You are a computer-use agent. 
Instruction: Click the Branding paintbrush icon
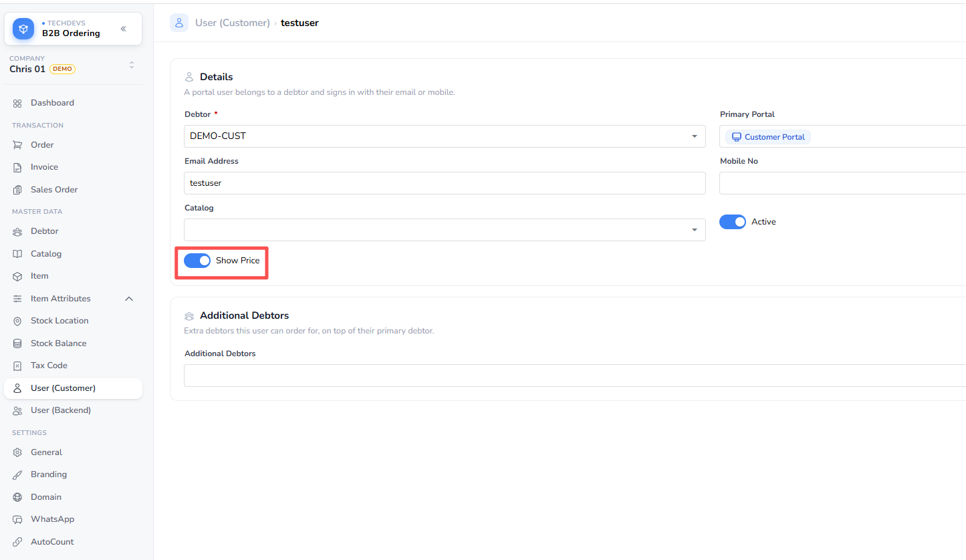[17, 474]
